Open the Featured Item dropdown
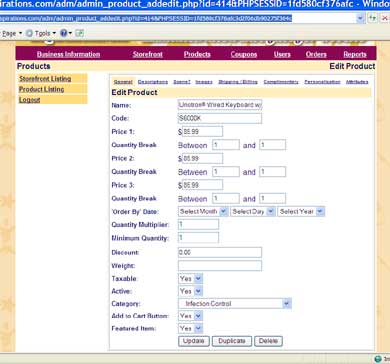The width and height of the screenshot is (390, 364). [x=190, y=328]
